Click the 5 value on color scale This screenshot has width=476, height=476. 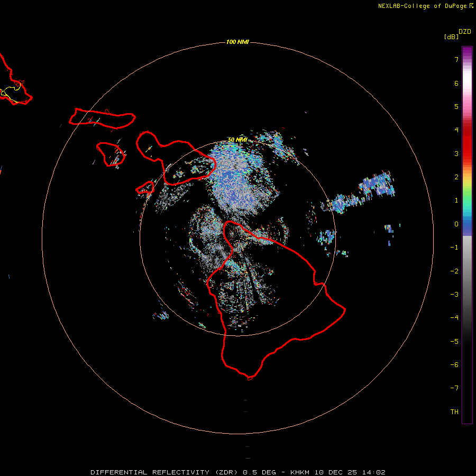(x=456, y=106)
